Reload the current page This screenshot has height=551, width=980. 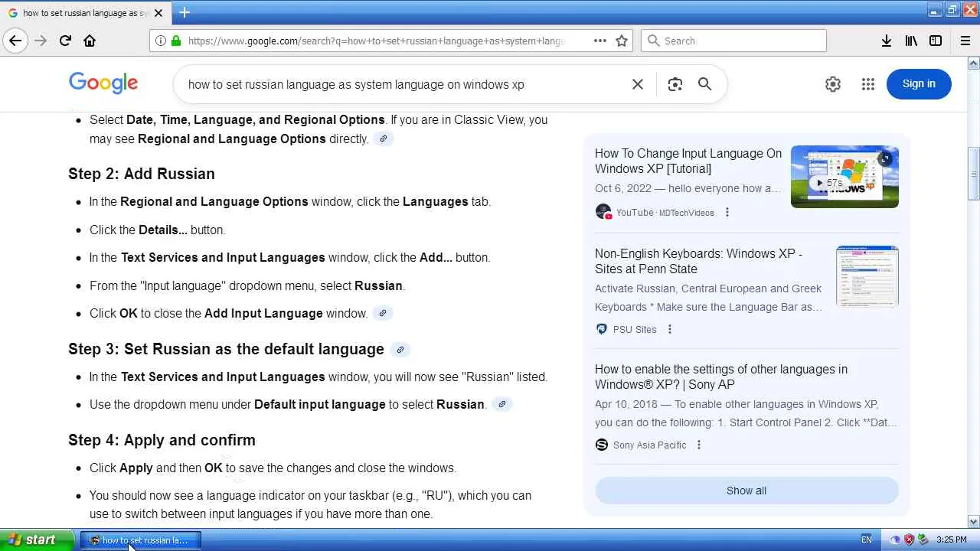pyautogui.click(x=65, y=41)
